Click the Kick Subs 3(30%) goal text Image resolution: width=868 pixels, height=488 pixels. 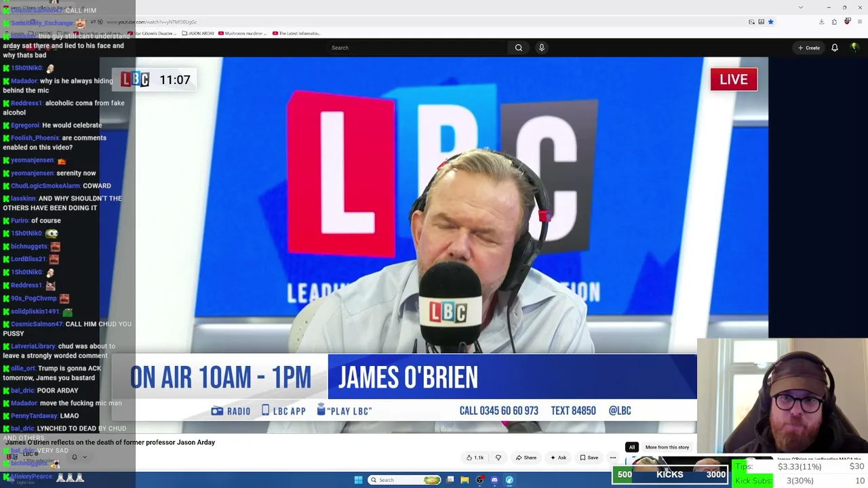tap(799, 481)
